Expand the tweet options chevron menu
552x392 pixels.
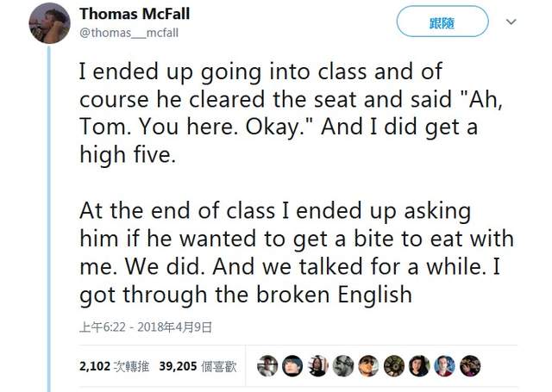(x=511, y=22)
